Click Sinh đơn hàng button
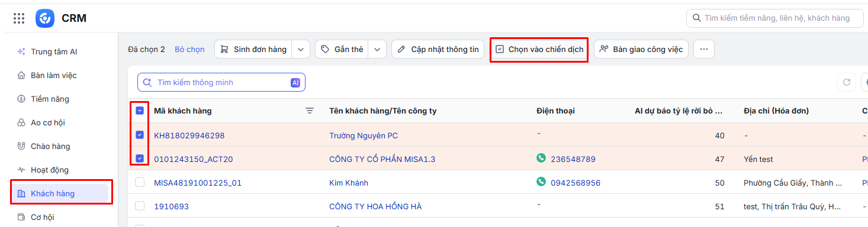Screen dimensions: 868x227 pos(253,49)
